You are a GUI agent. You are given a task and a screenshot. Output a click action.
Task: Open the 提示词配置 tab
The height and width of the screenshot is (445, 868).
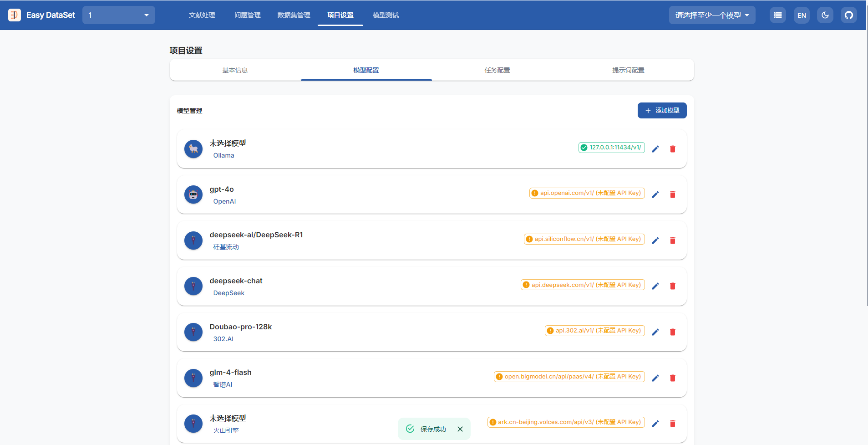click(x=629, y=70)
